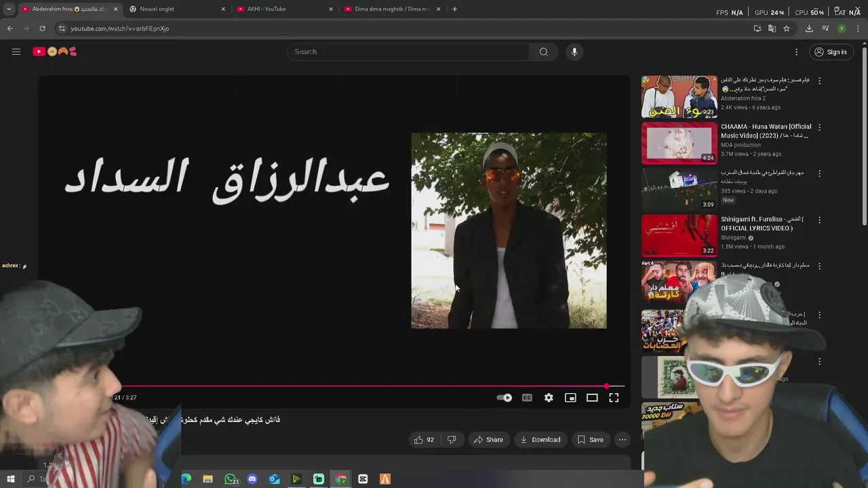View site information icon in address bar
This screenshot has width=868, height=488.
(x=62, y=28)
